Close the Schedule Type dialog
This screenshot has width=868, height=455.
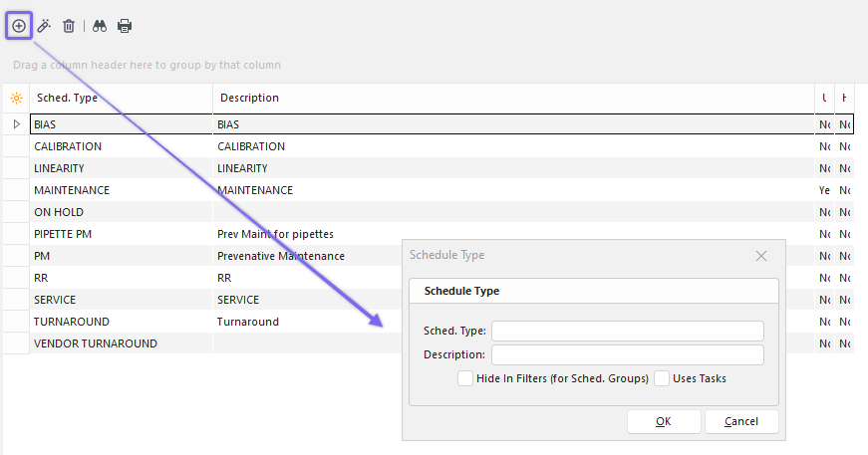coord(761,256)
